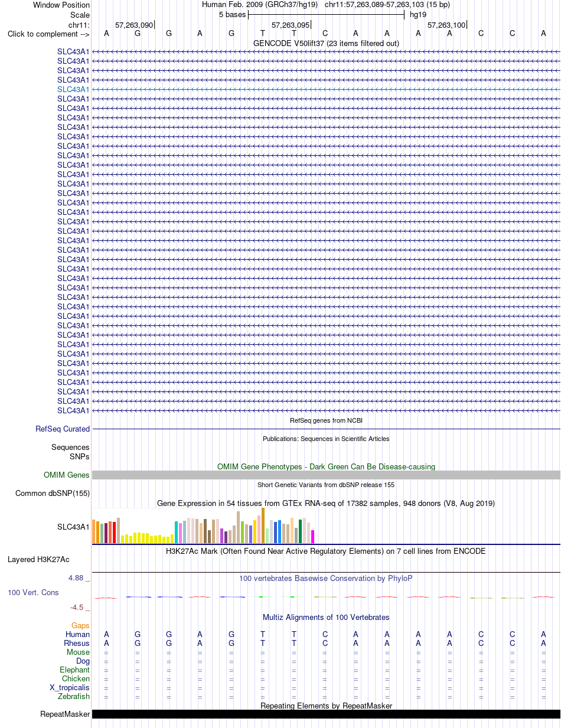This screenshot has height=728, width=561.
Task: Click the 'chr11:' ruler label
Action: [79, 25]
